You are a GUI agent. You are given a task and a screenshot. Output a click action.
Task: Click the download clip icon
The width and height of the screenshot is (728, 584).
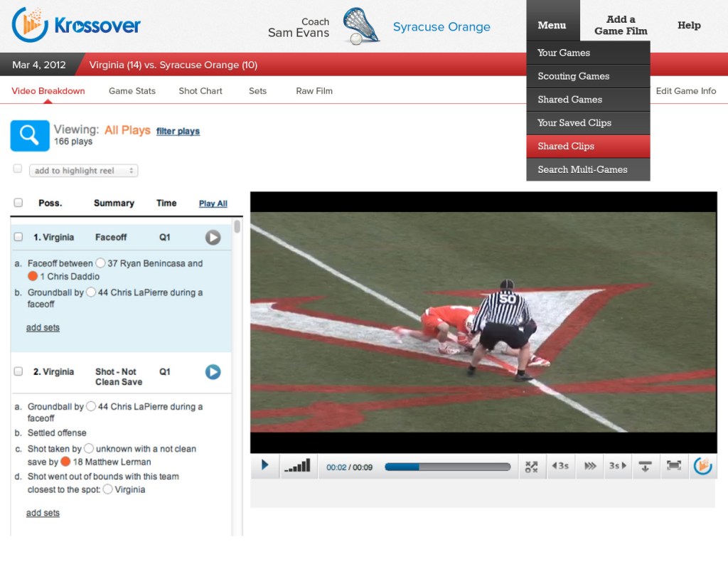tap(645, 466)
